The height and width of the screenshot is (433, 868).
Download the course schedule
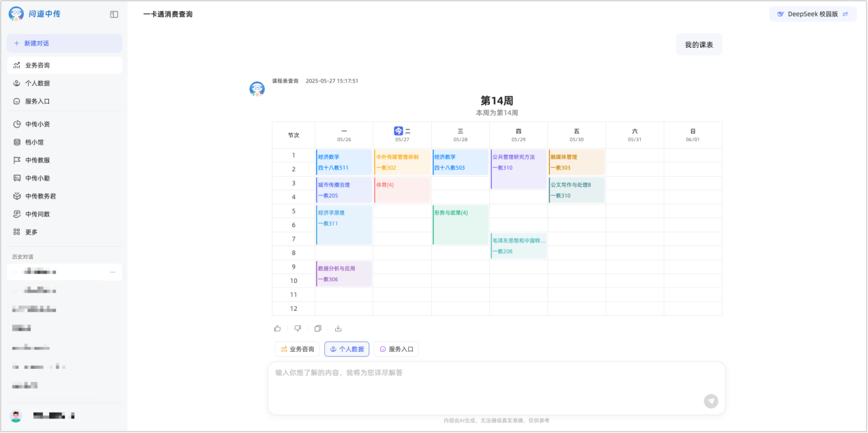pyautogui.click(x=338, y=329)
